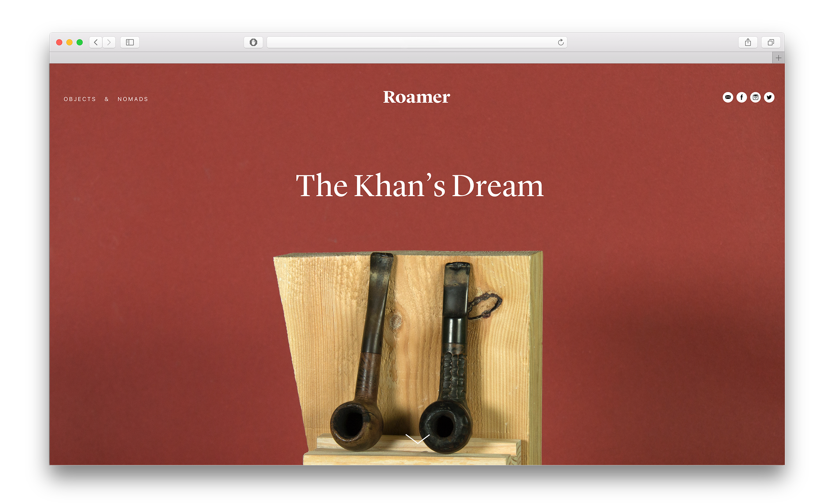Show the Safari sidebar
Viewport: 834px width, 504px height.
[130, 42]
